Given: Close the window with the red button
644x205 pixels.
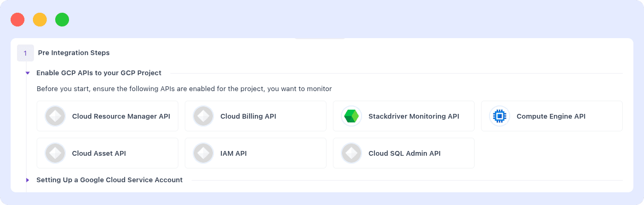Looking at the screenshot, I should (18, 20).
